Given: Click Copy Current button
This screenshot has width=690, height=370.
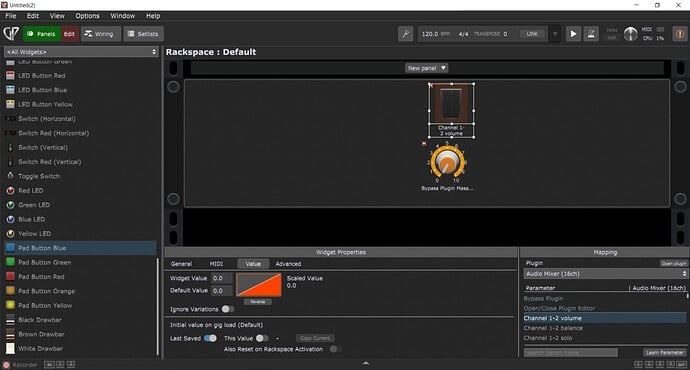Looking at the screenshot, I should pyautogui.click(x=315, y=338).
